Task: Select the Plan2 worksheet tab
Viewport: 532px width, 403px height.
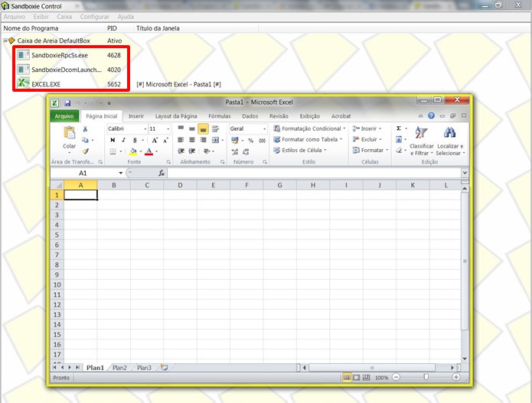Action: [x=119, y=368]
